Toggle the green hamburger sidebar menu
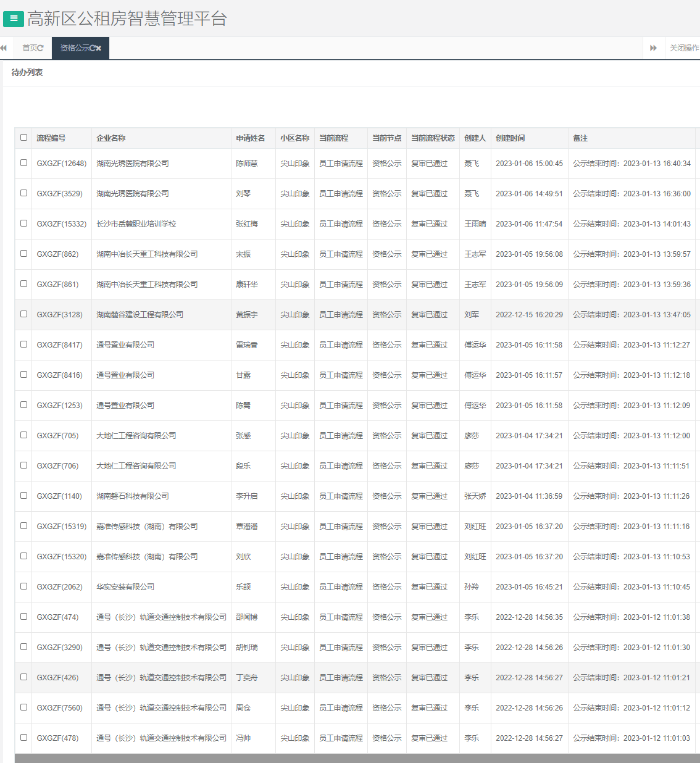This screenshot has width=700, height=763. pos(14,19)
